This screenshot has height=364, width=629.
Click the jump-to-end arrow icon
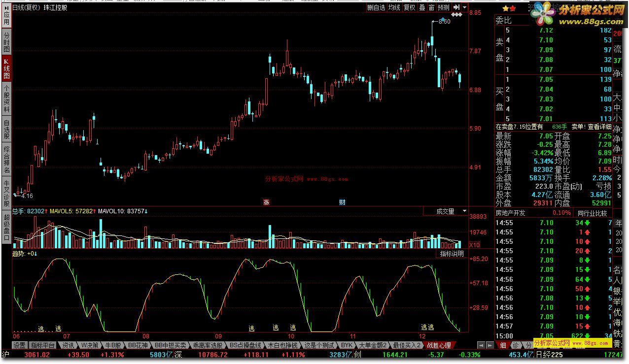coord(456,7)
